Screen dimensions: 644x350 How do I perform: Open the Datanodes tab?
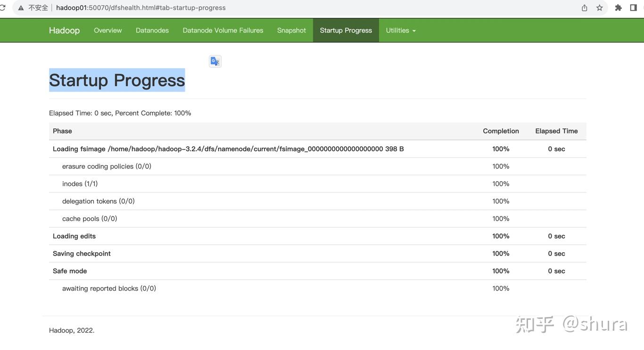[152, 30]
